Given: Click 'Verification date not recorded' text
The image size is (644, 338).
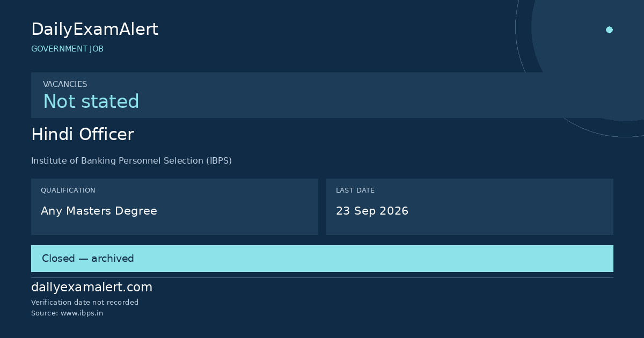Looking at the screenshot, I should pyautogui.click(x=85, y=303).
